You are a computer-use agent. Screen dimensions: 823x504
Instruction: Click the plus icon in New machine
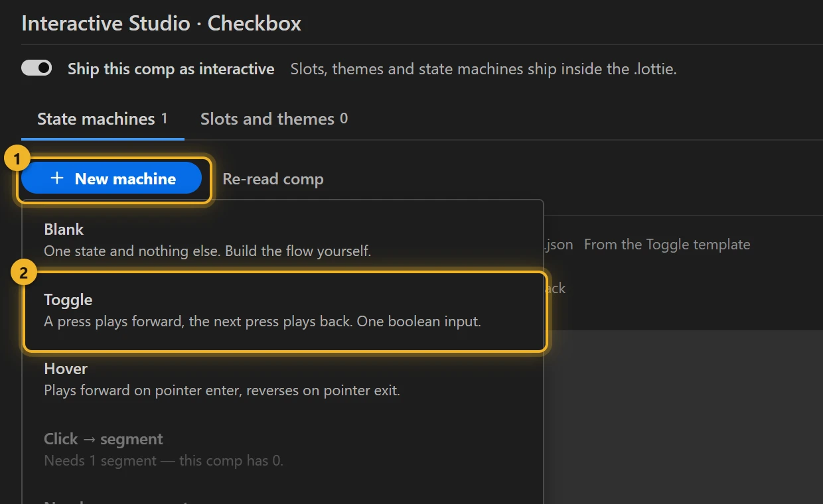click(57, 178)
